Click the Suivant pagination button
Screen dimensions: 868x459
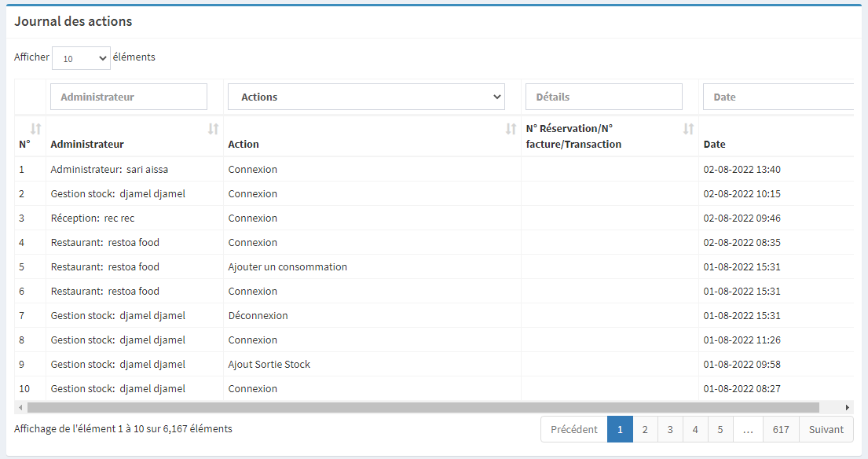point(826,429)
